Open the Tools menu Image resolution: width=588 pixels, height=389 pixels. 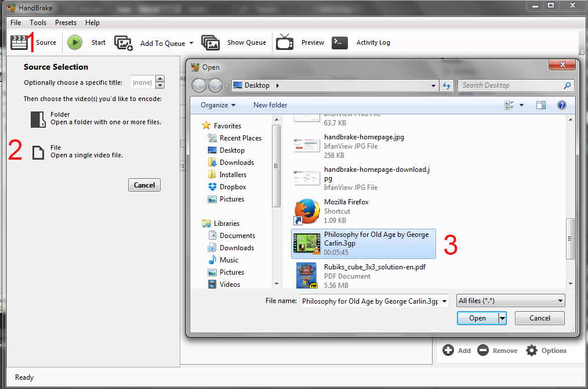point(38,23)
